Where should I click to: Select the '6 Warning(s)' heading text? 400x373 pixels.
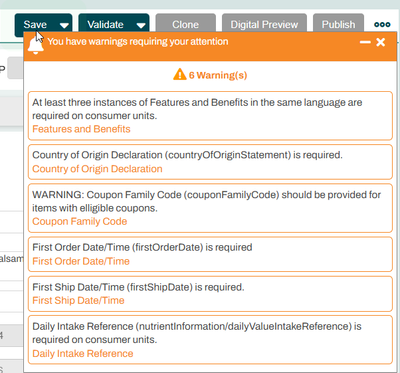[x=218, y=75]
